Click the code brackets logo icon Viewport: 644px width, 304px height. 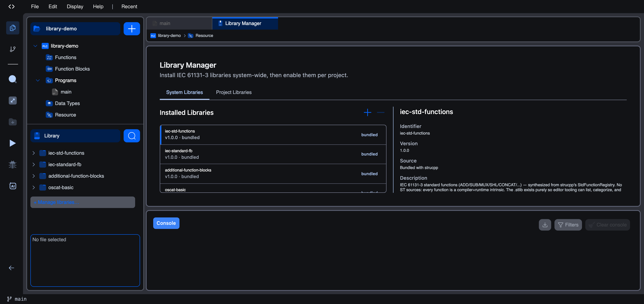[11, 7]
